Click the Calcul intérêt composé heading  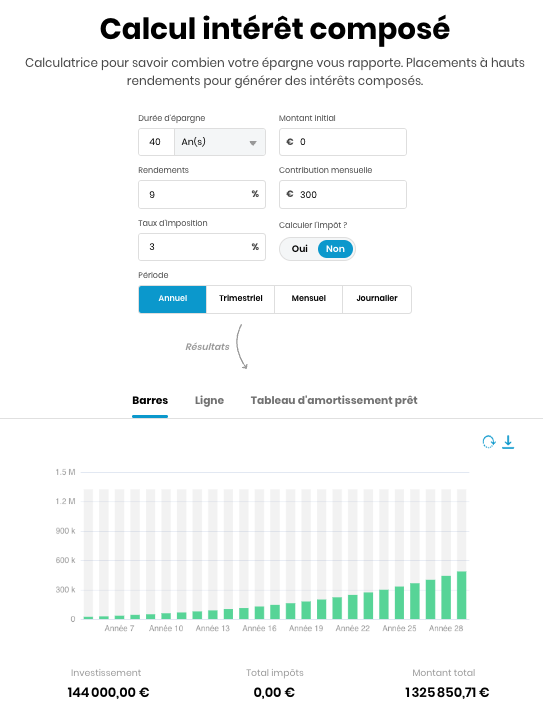[275, 29]
